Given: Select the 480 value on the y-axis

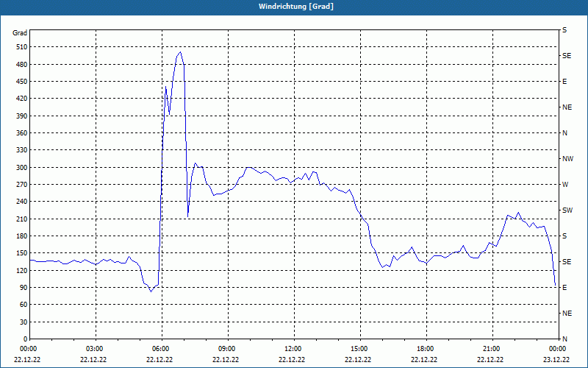Looking at the screenshot, I should point(23,65).
